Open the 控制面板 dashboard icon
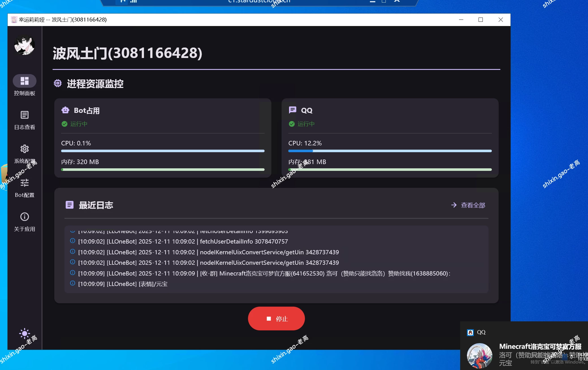The height and width of the screenshot is (370, 588). (x=25, y=81)
